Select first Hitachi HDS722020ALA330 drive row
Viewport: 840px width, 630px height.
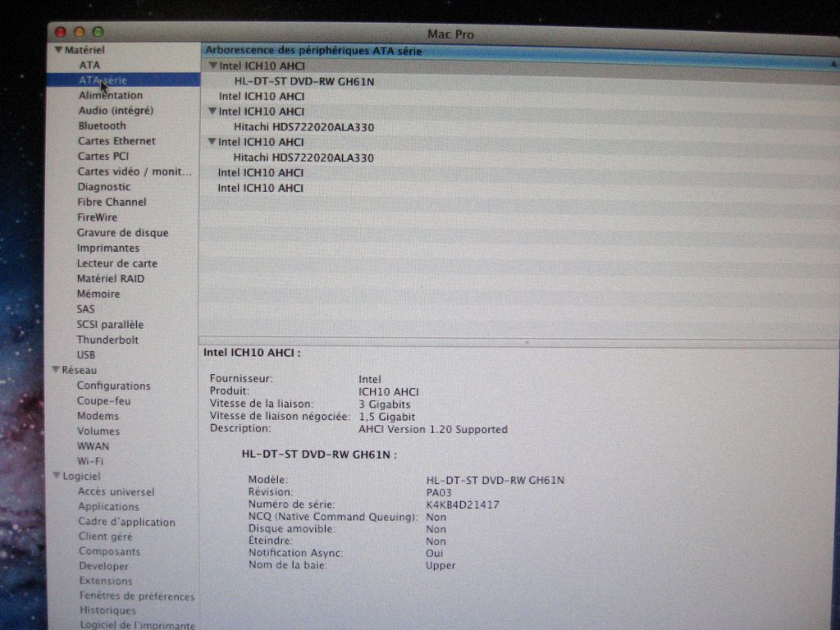(x=304, y=127)
